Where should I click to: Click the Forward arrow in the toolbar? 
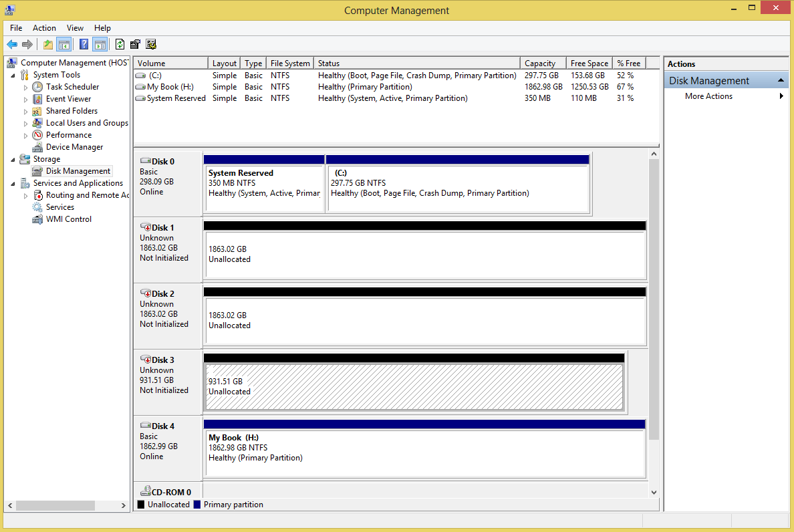[27, 45]
